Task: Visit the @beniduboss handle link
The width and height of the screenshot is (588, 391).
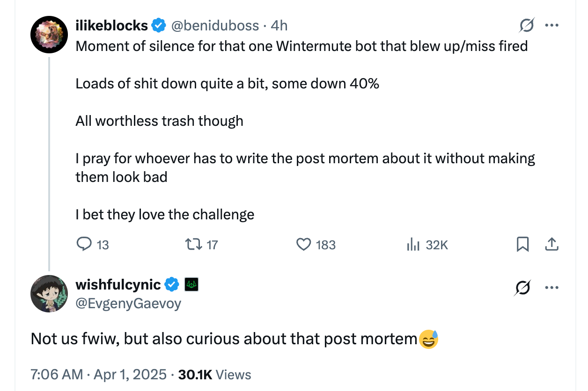Action: pos(215,25)
